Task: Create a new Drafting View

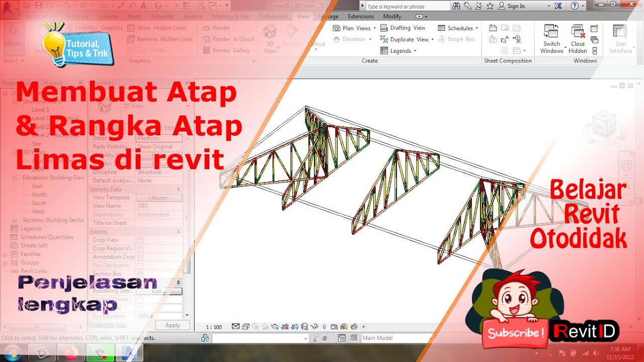Action: point(403,28)
